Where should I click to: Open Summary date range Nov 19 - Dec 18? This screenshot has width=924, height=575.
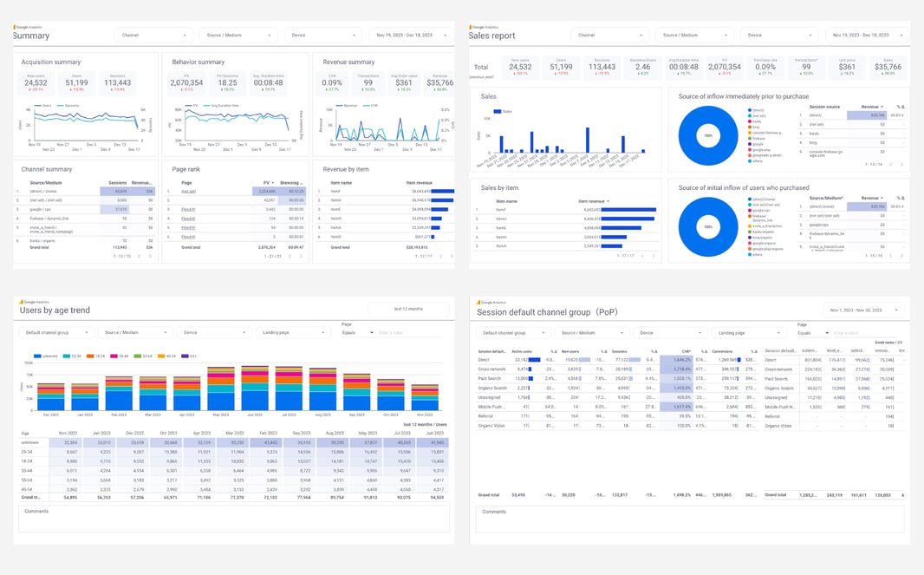tap(411, 36)
